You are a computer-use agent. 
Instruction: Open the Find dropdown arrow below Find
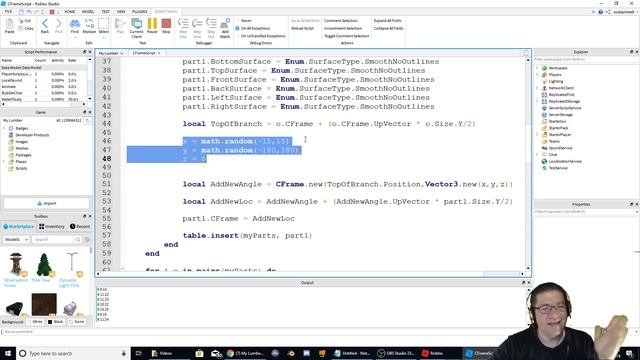pyautogui.click(x=75, y=37)
